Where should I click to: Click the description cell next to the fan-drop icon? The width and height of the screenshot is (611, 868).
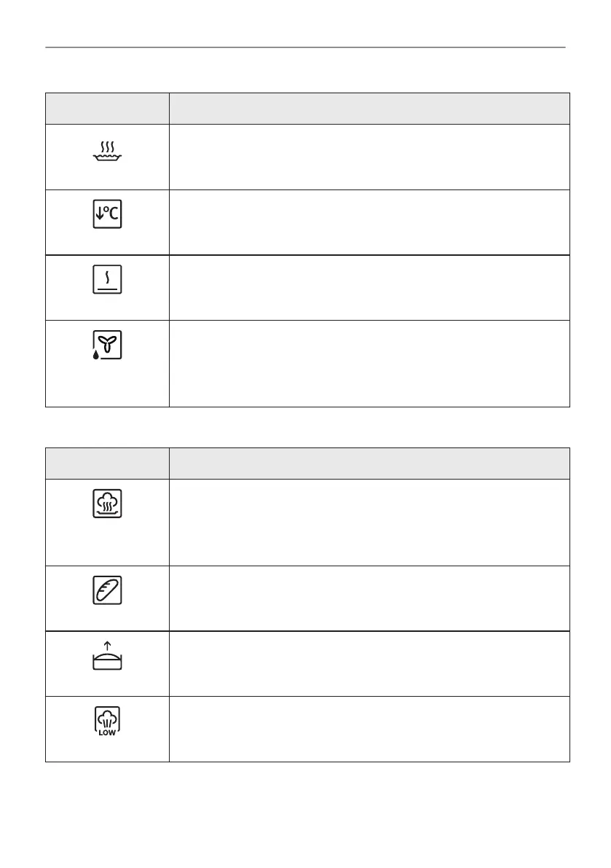coord(368,363)
